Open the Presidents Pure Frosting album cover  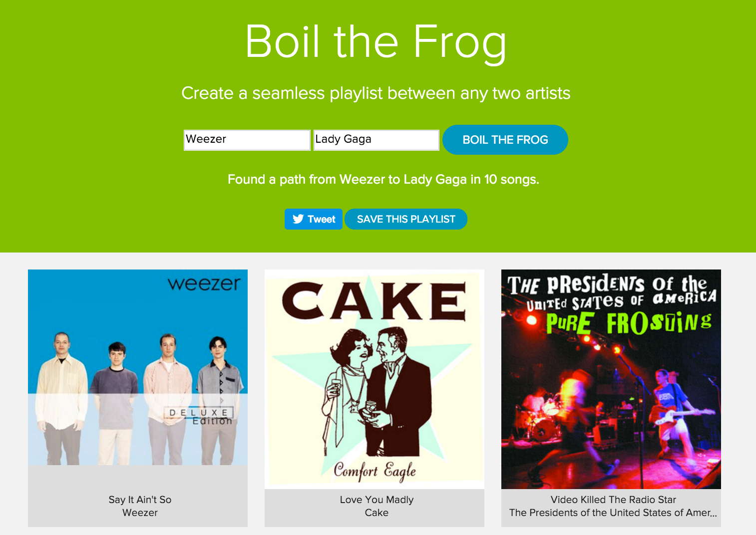click(x=611, y=379)
